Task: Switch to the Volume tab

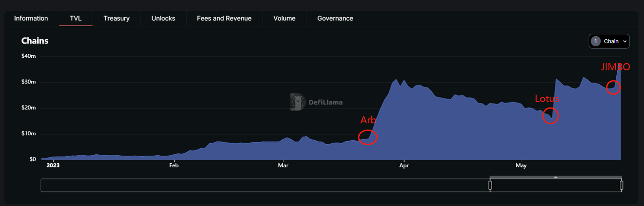Action: 284,19
